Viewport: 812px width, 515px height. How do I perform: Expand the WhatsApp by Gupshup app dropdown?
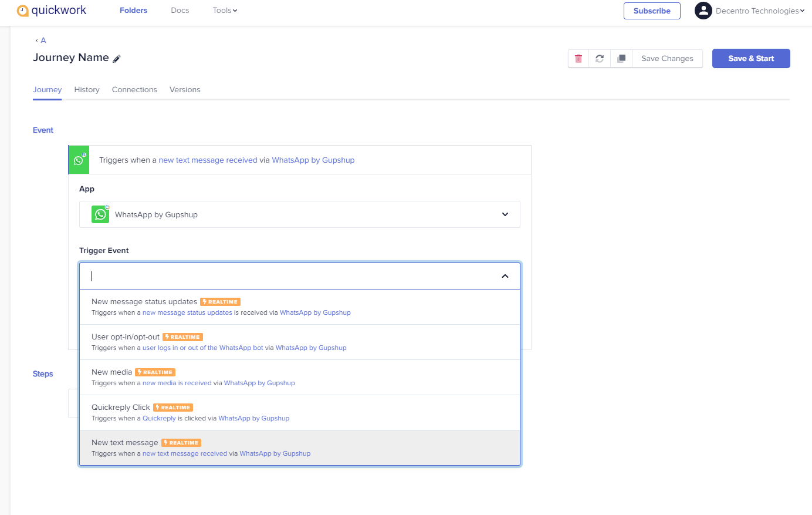505,214
